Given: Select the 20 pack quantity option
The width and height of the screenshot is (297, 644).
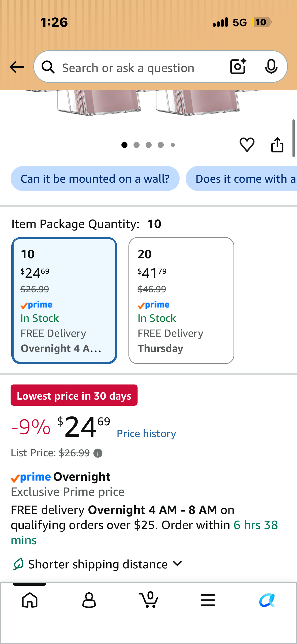Looking at the screenshot, I should click(x=181, y=300).
